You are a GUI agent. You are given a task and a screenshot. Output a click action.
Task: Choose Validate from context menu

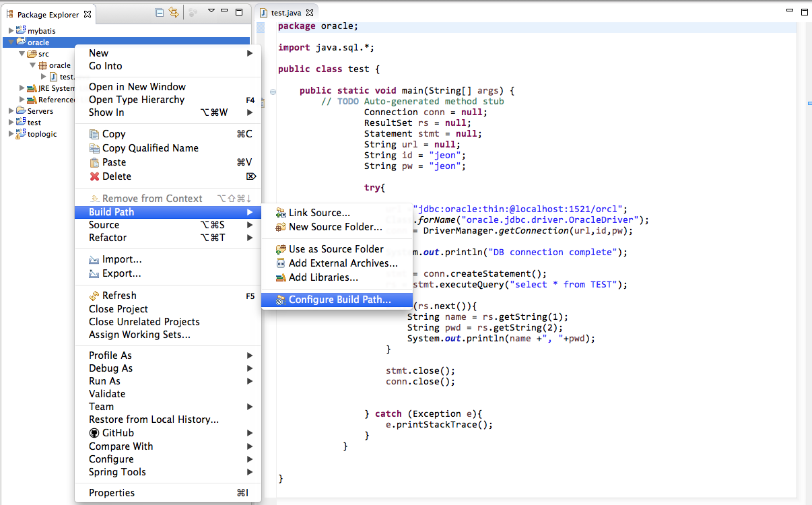(168, 394)
